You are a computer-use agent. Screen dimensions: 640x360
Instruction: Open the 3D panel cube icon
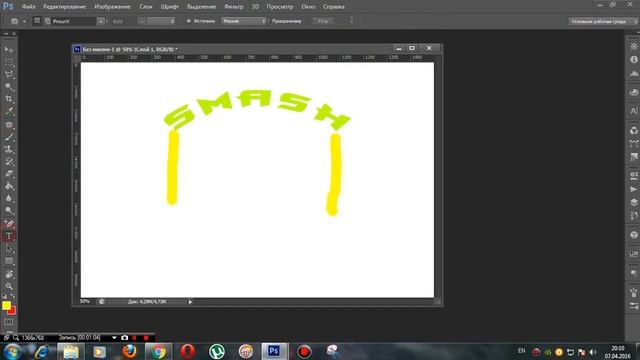[x=633, y=235]
